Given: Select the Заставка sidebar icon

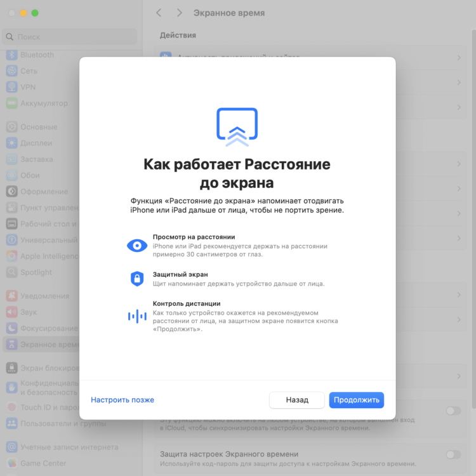Looking at the screenshot, I should click(12, 159).
